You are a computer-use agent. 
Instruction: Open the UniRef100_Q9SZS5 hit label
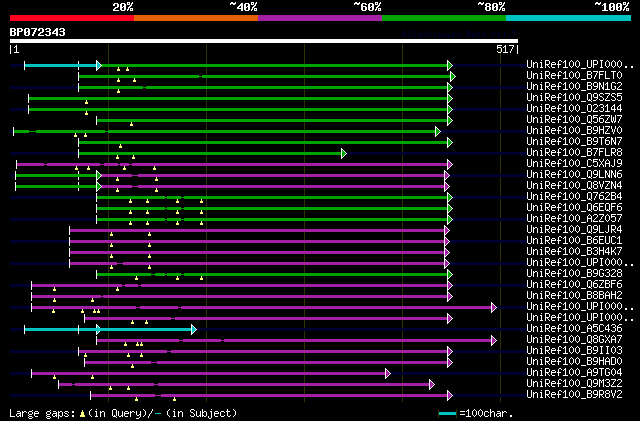pyautogui.click(x=574, y=98)
